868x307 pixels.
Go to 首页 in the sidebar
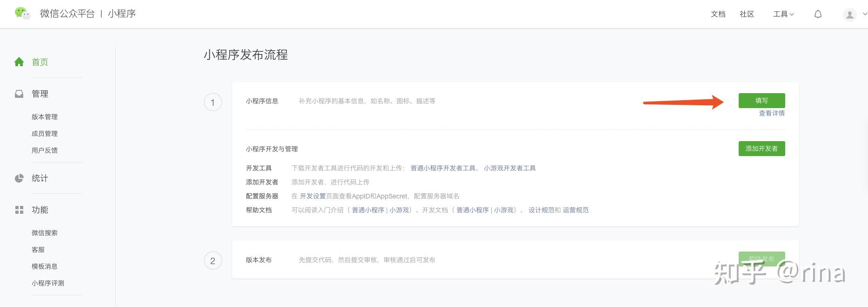(x=40, y=62)
